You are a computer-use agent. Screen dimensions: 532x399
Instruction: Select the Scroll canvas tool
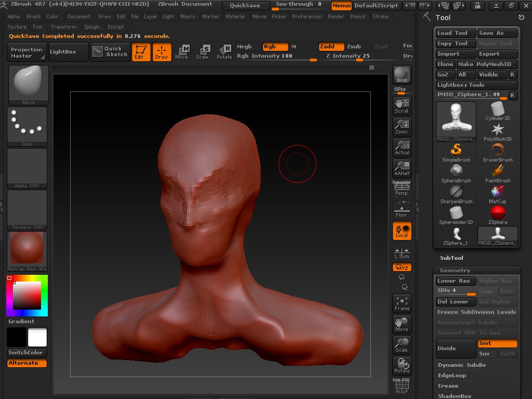(x=402, y=105)
